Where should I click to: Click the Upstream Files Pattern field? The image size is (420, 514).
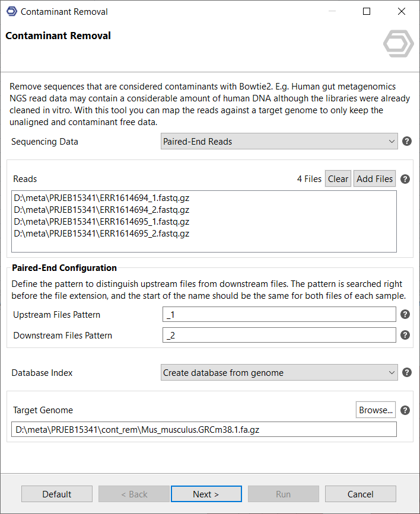click(x=279, y=315)
